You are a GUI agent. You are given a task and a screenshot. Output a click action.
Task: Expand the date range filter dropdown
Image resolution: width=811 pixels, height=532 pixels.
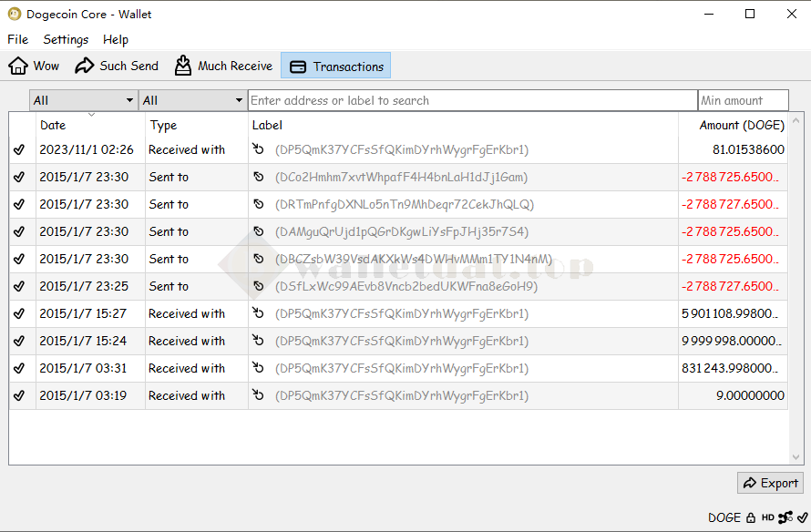point(83,100)
